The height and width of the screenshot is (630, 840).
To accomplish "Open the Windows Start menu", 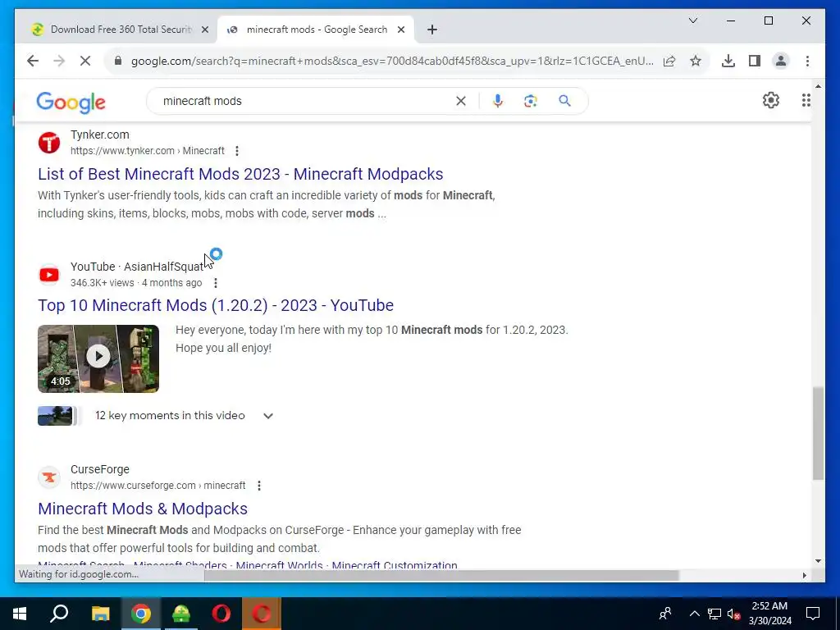I will pos(20,614).
